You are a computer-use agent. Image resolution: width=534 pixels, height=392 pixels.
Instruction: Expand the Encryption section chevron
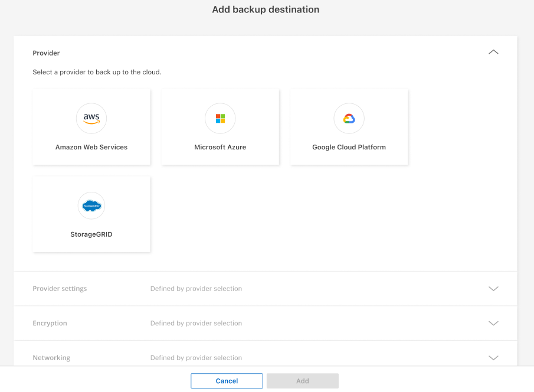493,323
